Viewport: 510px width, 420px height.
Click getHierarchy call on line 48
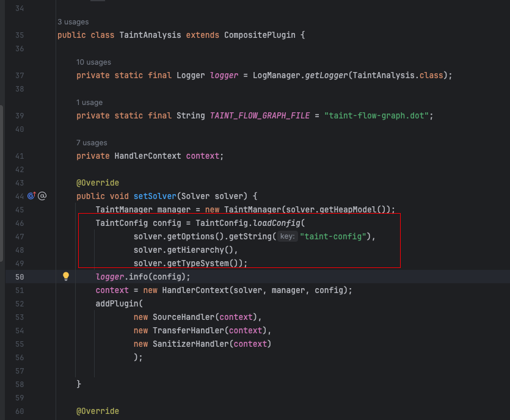pos(195,250)
